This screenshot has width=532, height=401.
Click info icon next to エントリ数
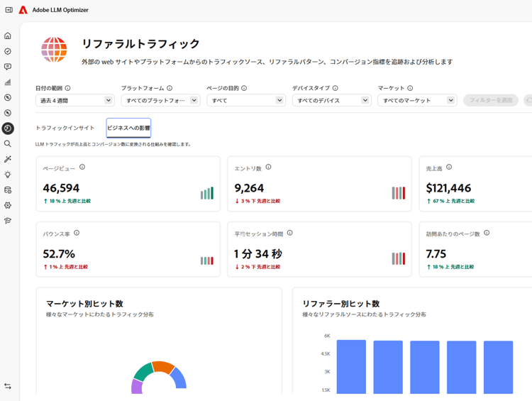tap(268, 167)
